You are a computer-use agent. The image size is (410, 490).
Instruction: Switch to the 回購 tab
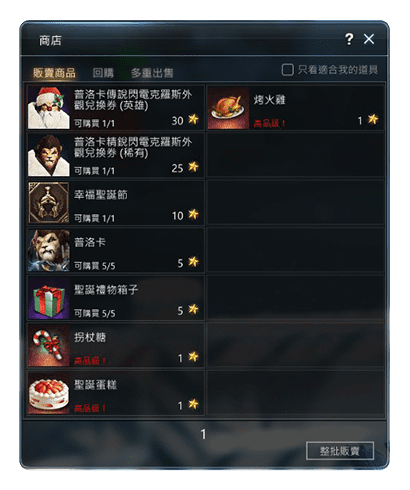103,73
